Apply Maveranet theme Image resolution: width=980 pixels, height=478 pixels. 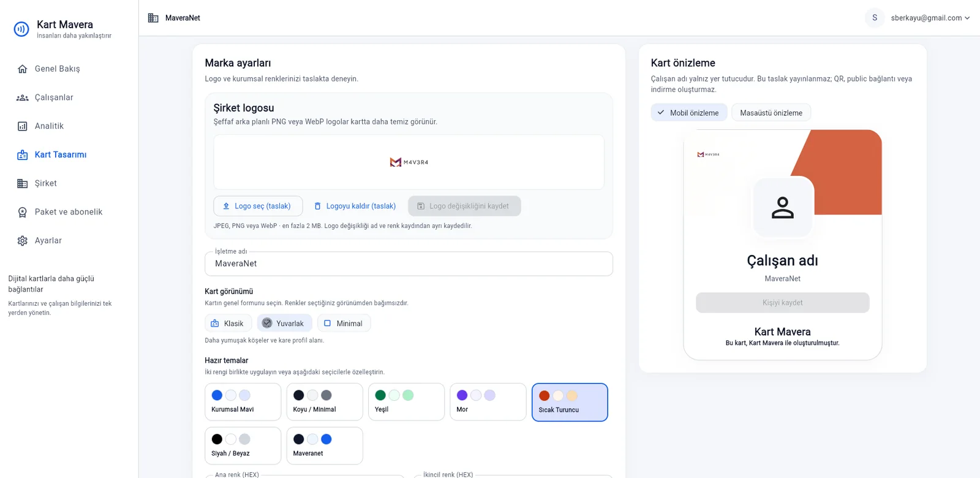pyautogui.click(x=325, y=446)
